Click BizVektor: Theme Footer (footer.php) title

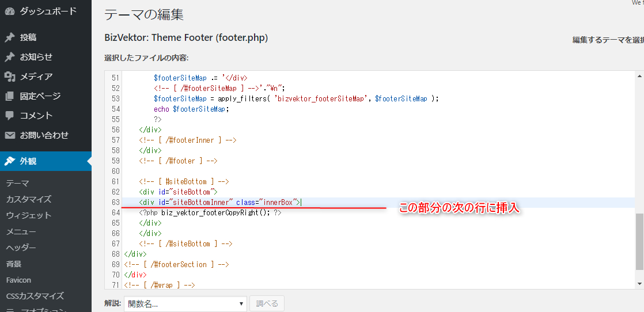(x=186, y=38)
